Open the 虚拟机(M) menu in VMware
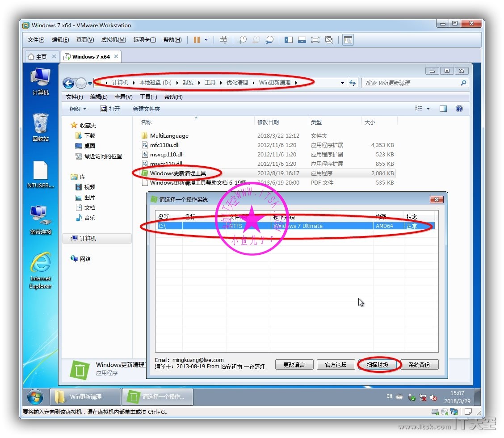Image resolution: width=504 pixels, height=438 pixels. tap(113, 40)
